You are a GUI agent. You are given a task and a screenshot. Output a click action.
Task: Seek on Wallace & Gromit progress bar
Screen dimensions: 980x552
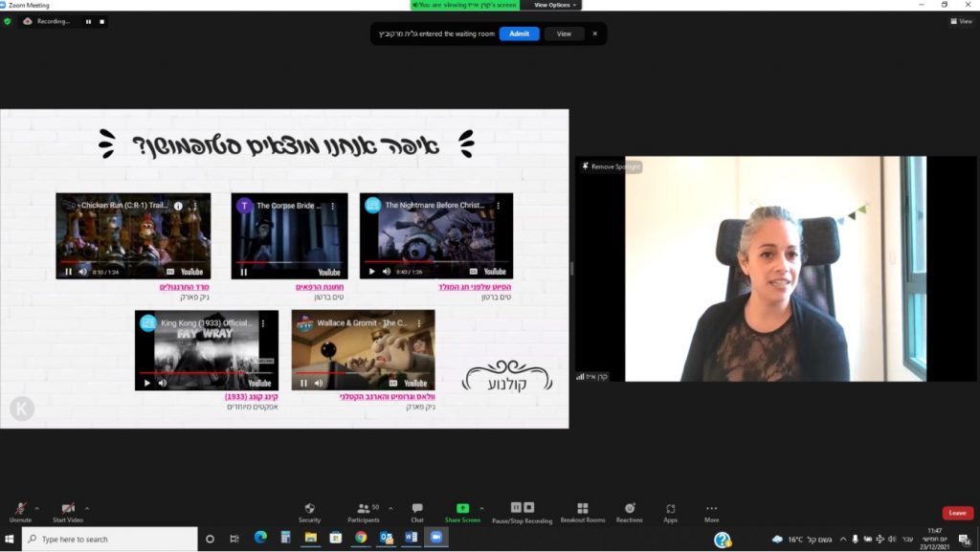(363, 373)
